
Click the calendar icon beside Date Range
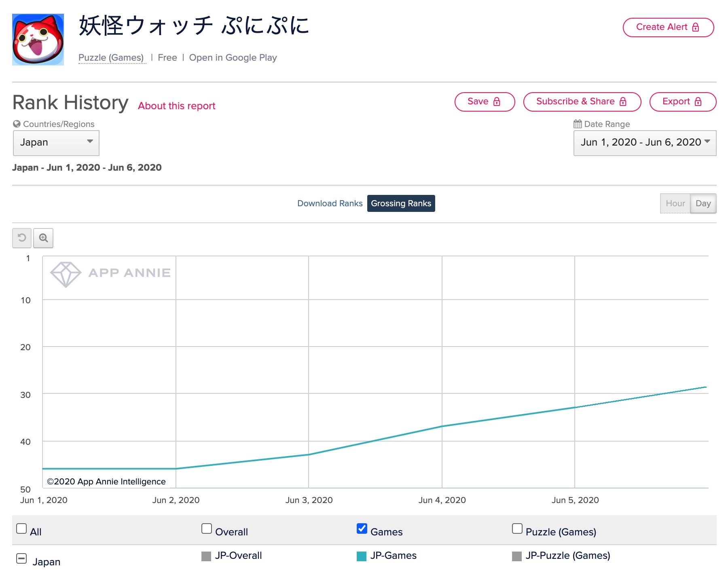click(578, 124)
